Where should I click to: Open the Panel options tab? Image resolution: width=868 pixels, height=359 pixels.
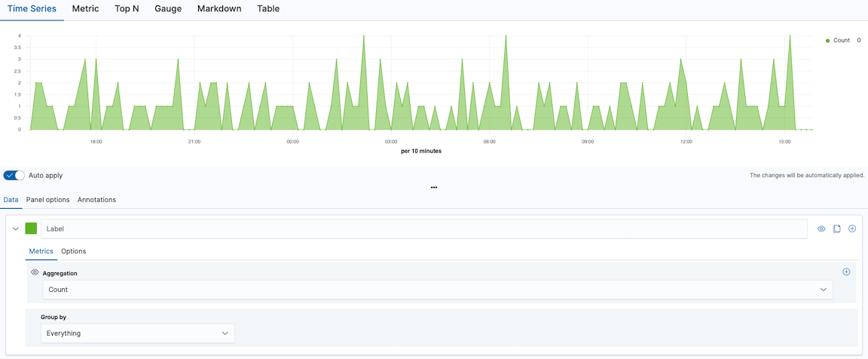point(47,200)
